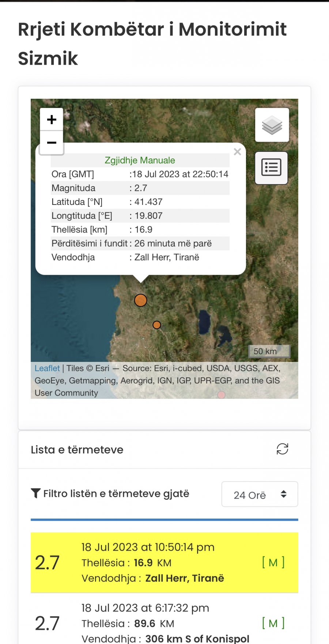
Task: Click the small orange earthquake marker
Action: point(157,325)
